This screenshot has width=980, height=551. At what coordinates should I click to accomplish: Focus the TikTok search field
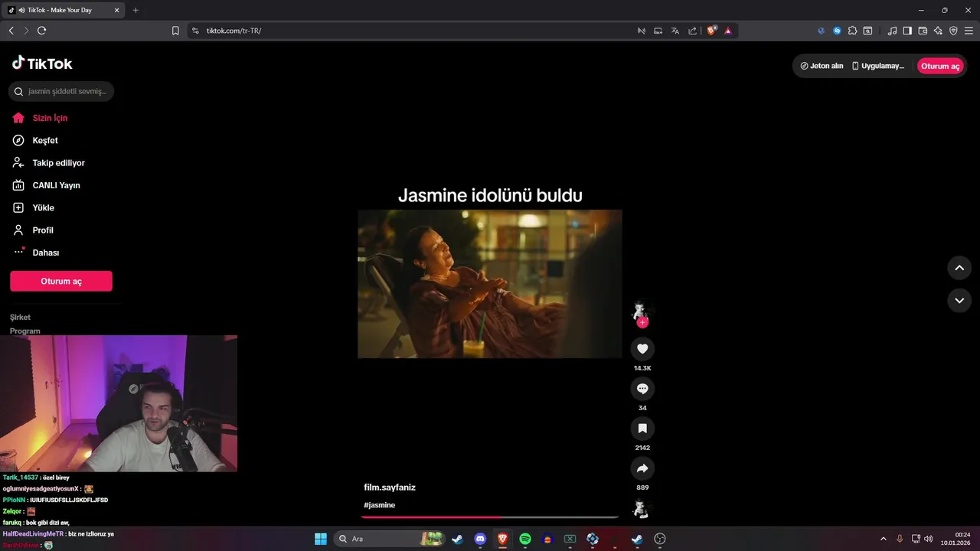[x=61, y=91]
